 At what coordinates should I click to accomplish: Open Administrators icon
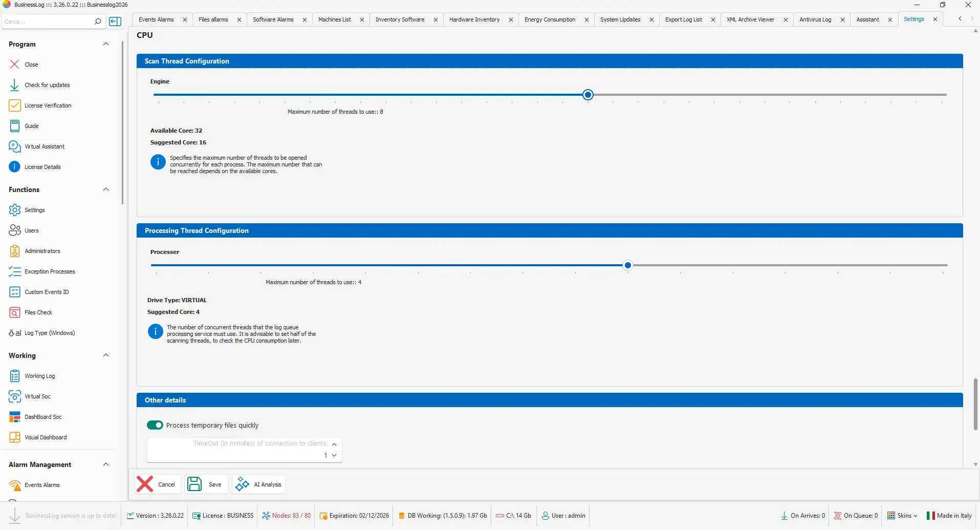[x=14, y=251]
